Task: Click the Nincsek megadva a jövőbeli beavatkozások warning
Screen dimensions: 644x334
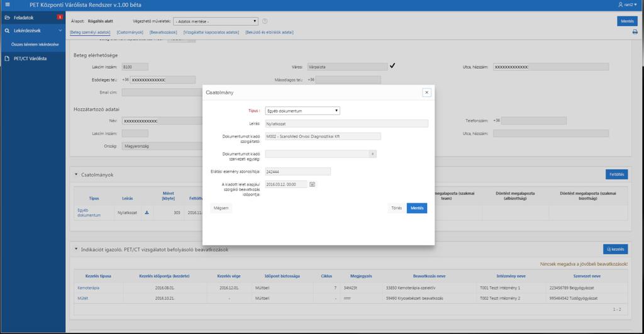Action: 584,264
